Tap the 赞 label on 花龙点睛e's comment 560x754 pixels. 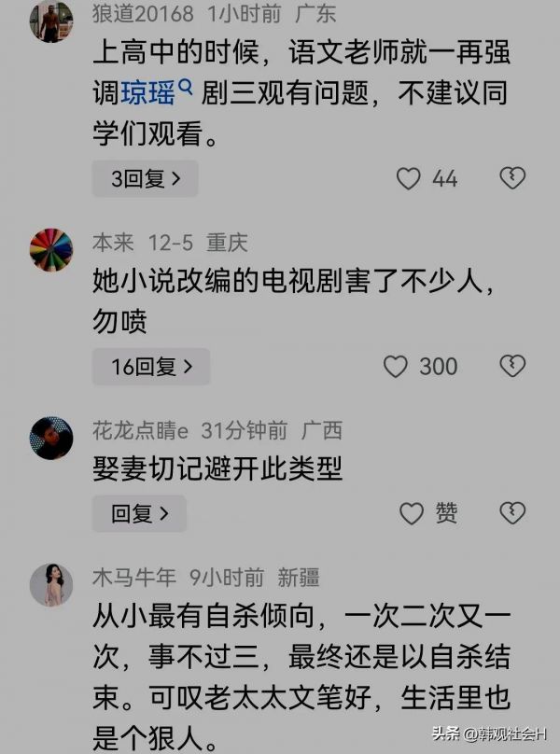click(446, 512)
